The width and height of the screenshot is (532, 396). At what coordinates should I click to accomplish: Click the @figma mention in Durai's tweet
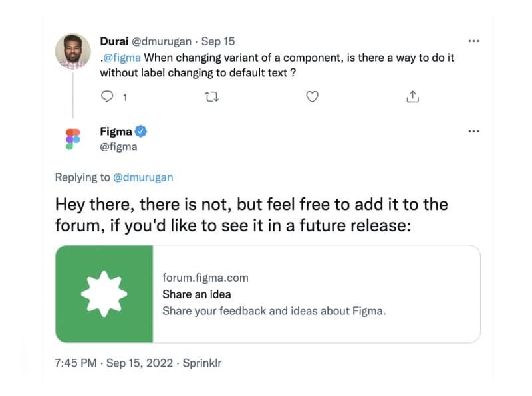[121, 58]
